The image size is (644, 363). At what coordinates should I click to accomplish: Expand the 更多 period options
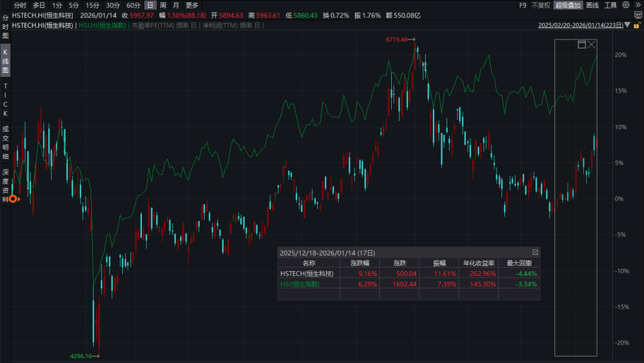click(191, 5)
